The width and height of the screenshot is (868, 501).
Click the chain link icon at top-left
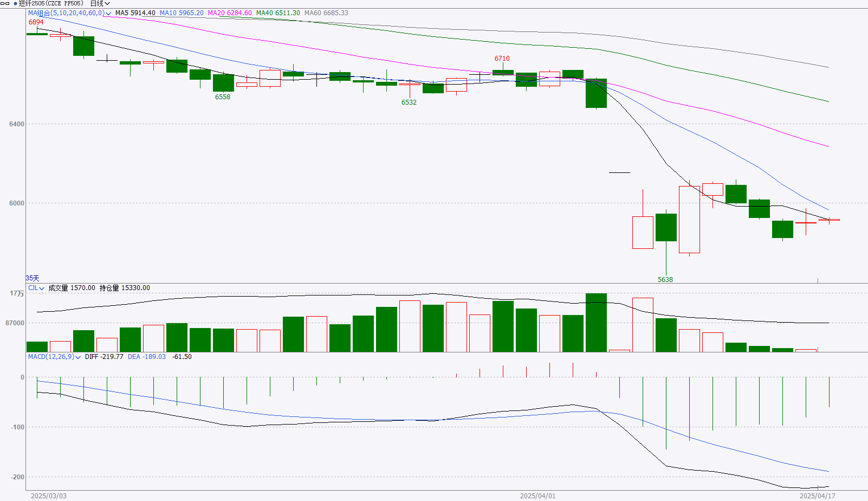pyautogui.click(x=5, y=3)
